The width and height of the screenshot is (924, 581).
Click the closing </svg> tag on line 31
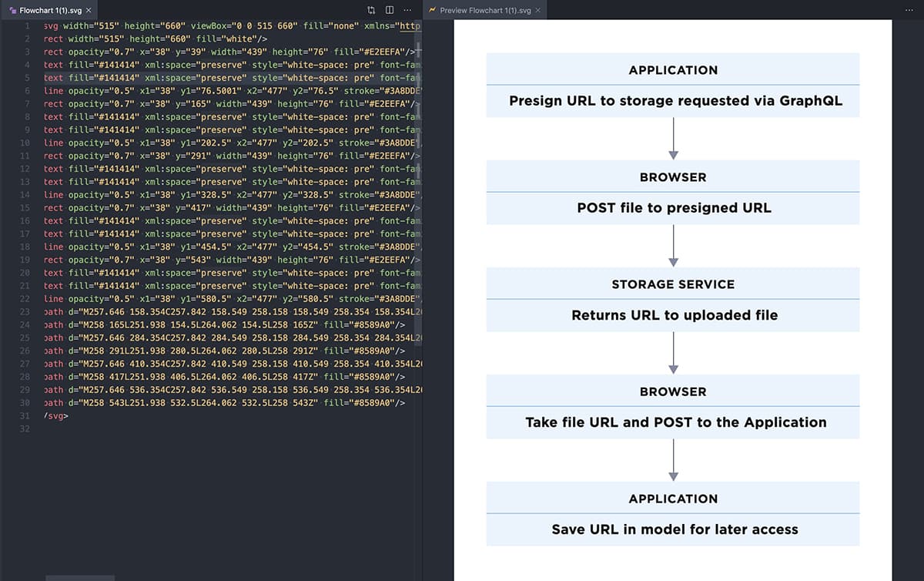coord(53,415)
